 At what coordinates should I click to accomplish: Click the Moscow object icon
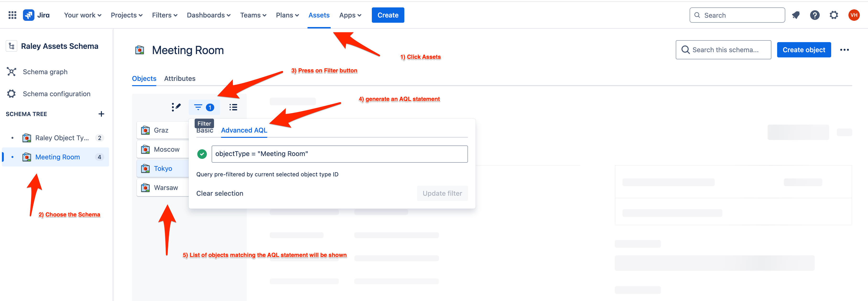tap(146, 149)
